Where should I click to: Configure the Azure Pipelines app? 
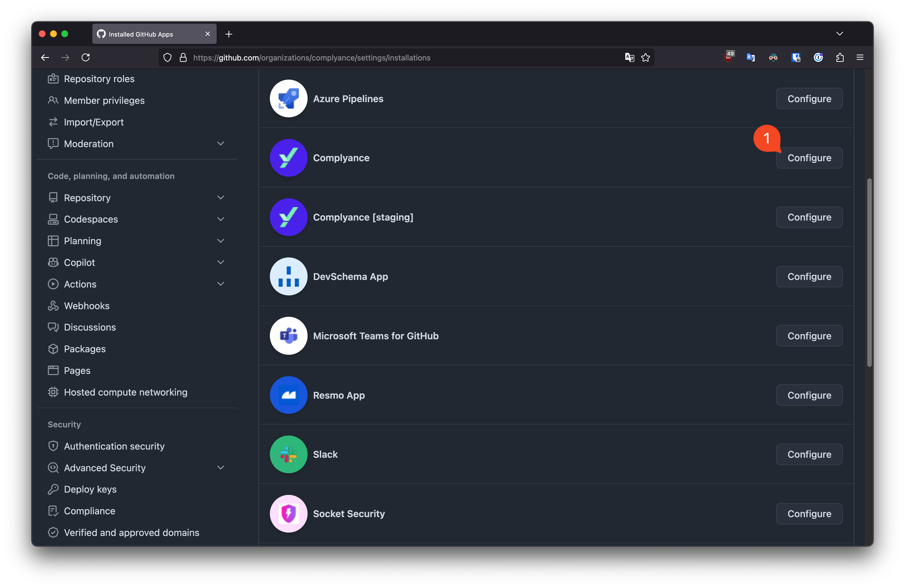click(x=809, y=98)
